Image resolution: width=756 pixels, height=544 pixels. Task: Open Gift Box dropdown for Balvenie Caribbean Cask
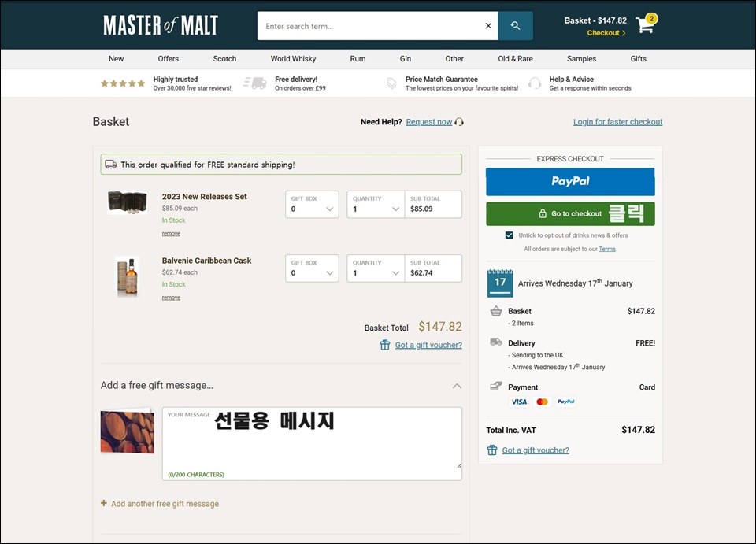312,268
